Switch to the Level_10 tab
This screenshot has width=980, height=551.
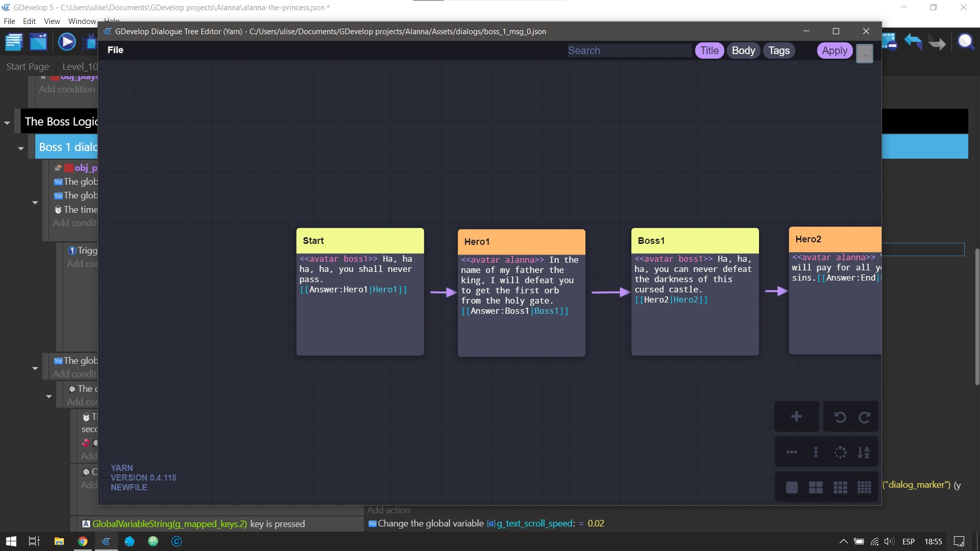80,66
